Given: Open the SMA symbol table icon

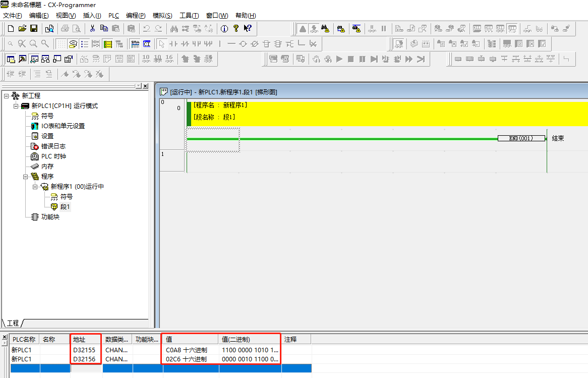Looking at the screenshot, I should click(x=135, y=44).
